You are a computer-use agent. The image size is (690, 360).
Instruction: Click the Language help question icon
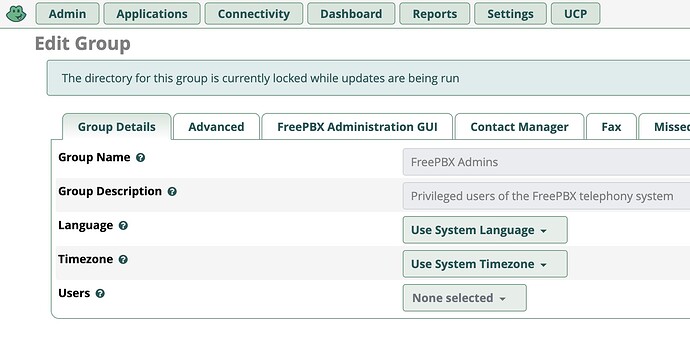123,225
